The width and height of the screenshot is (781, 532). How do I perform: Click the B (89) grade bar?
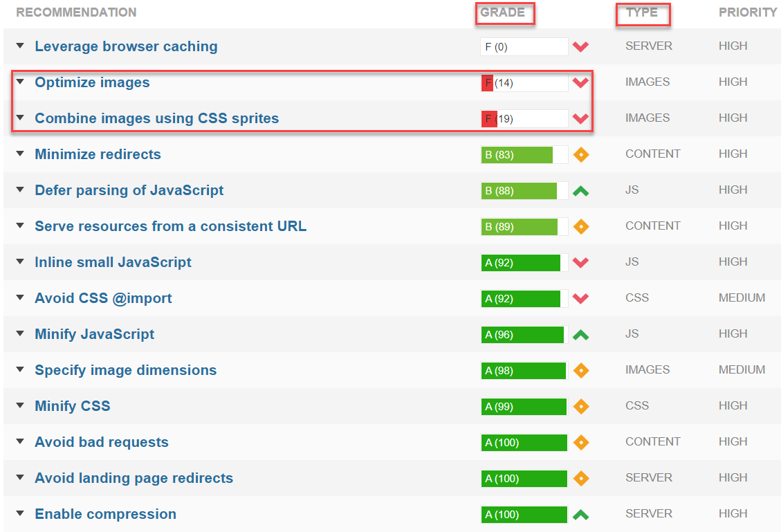524,227
